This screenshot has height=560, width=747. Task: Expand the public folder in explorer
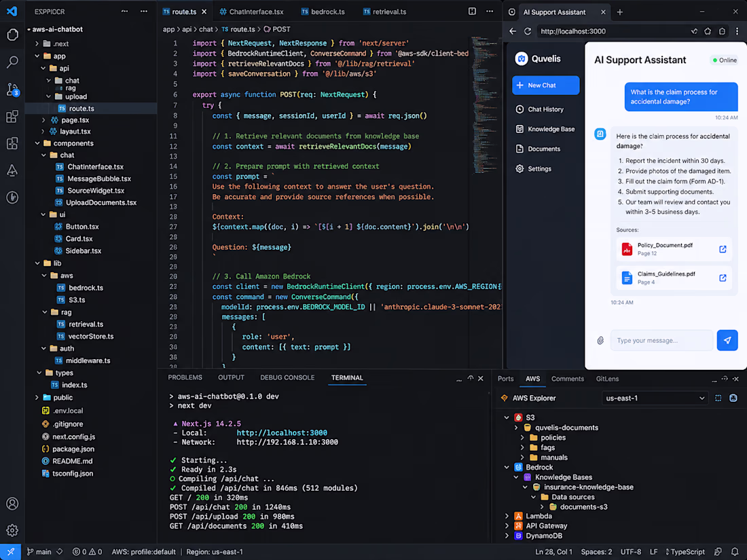(37, 398)
